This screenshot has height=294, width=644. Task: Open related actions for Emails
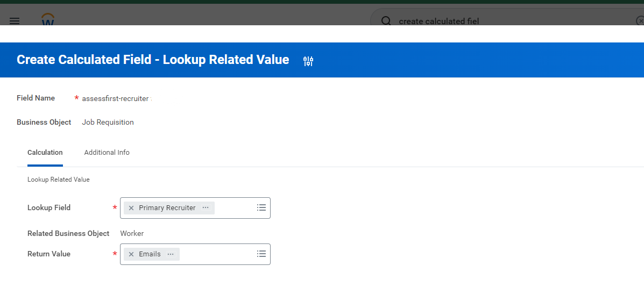tap(171, 254)
